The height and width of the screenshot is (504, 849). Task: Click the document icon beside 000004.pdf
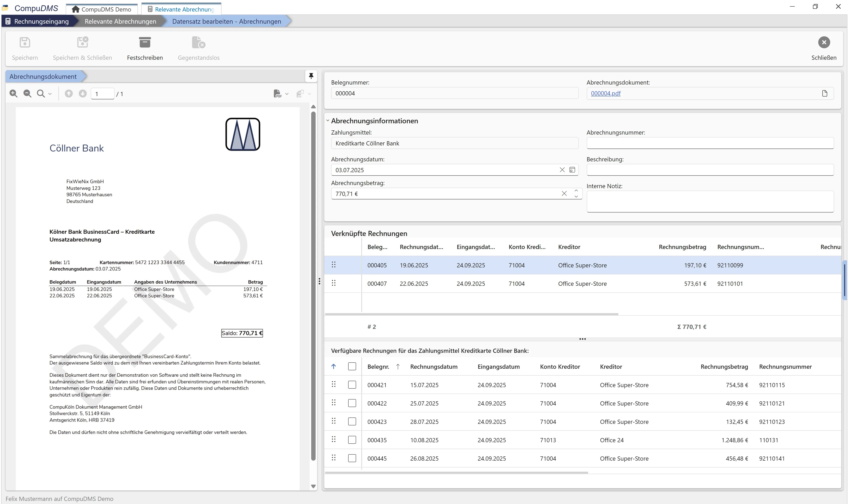[825, 93]
